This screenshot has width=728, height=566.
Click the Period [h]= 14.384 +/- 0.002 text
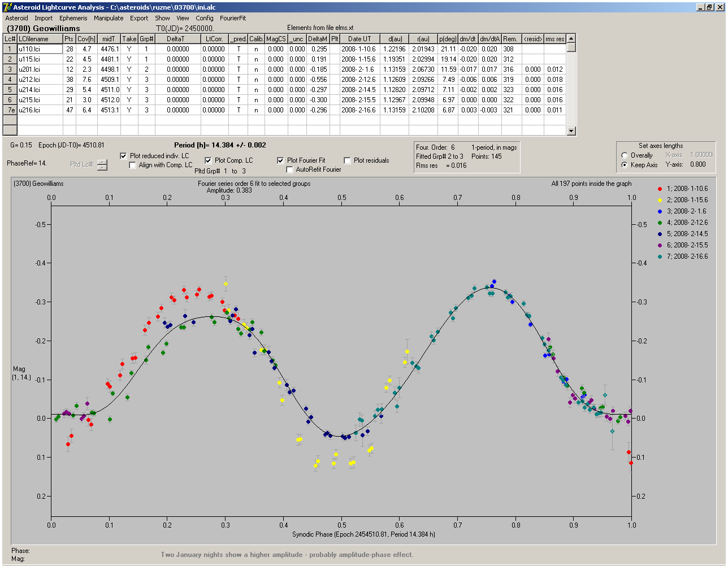[220, 145]
